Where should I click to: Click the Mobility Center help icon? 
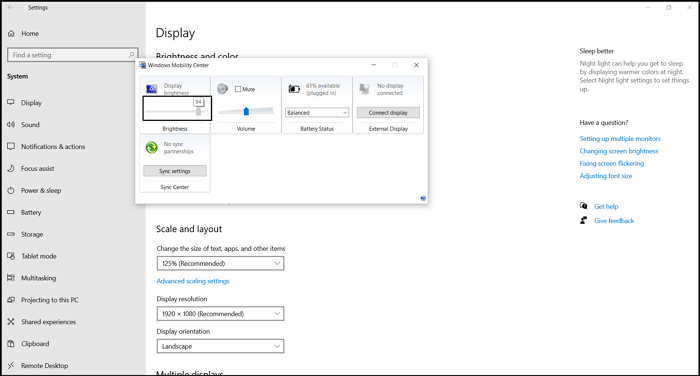click(x=423, y=198)
